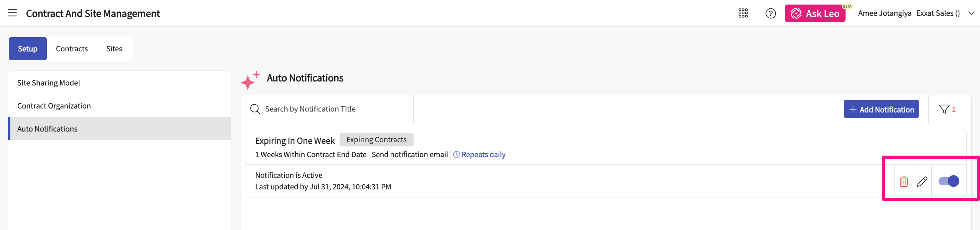Switch to the Sites tab
980x230 pixels.
coord(114,49)
